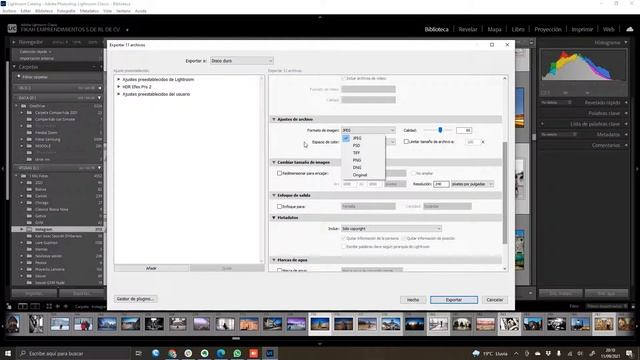Choose Original from the format list
The image size is (640, 360).
click(x=360, y=175)
